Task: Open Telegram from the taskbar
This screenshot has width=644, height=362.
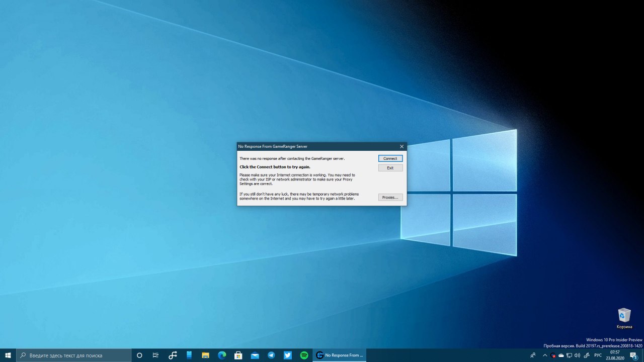Action: click(x=271, y=355)
